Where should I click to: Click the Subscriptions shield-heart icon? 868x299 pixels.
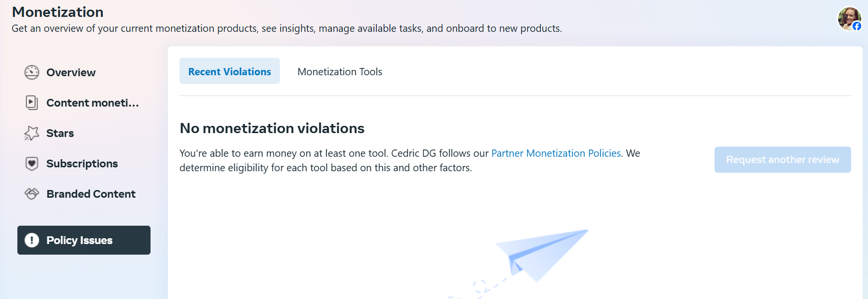(32, 163)
